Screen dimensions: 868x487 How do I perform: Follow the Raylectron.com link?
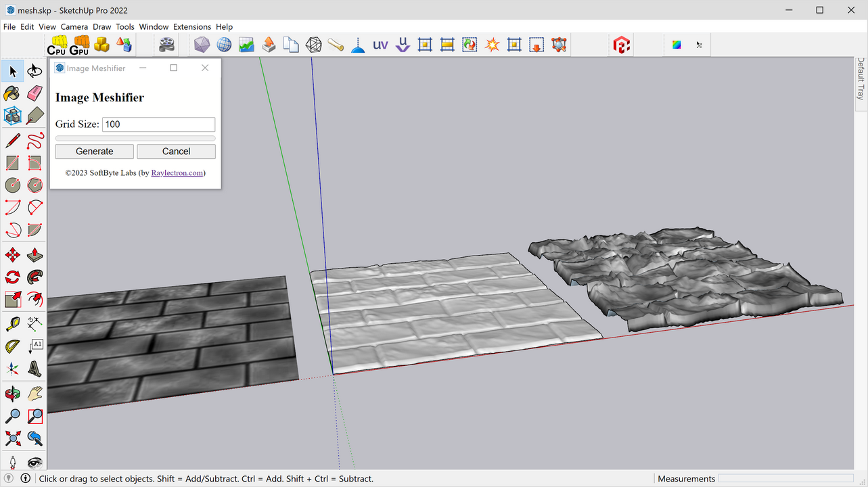(x=177, y=172)
